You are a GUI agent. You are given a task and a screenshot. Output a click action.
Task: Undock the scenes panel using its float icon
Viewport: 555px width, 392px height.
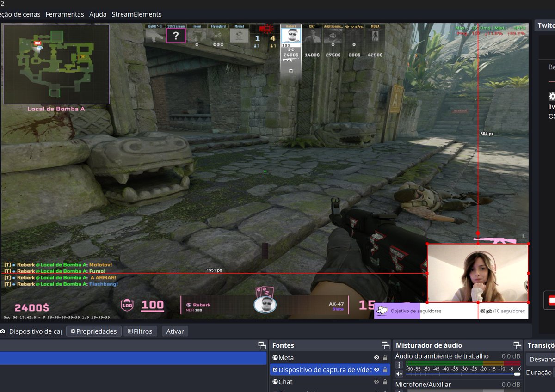(262, 345)
